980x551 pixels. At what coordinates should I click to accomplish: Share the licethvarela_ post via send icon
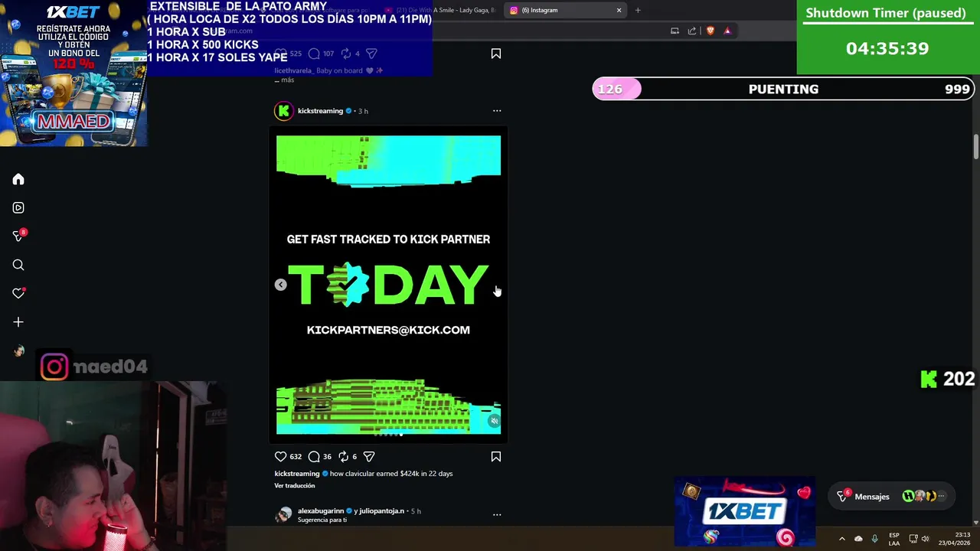(371, 54)
